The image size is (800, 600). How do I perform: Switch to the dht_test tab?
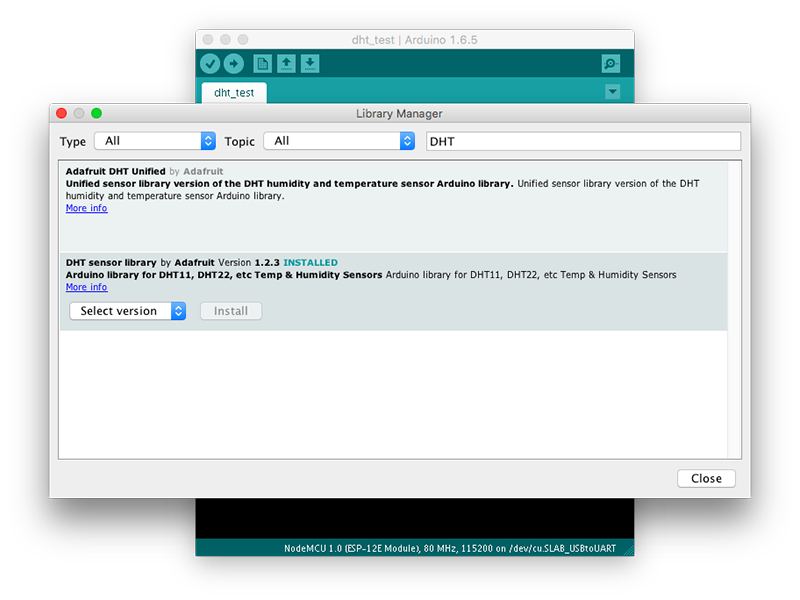point(234,92)
